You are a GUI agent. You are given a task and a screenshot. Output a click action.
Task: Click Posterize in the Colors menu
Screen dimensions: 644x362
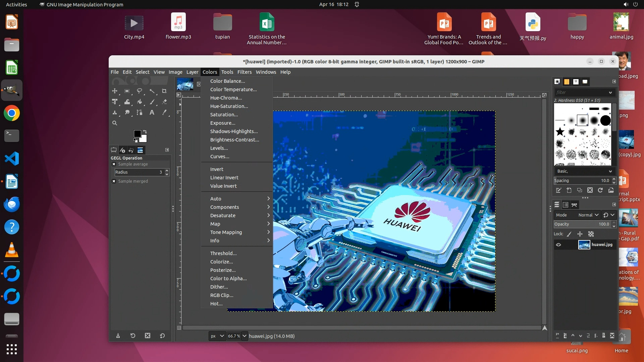coord(223,270)
